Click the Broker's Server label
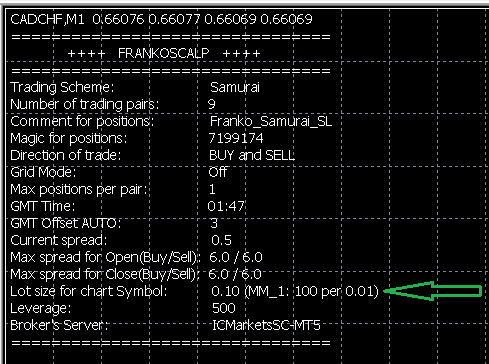This screenshot has height=364, width=489. [x=59, y=325]
